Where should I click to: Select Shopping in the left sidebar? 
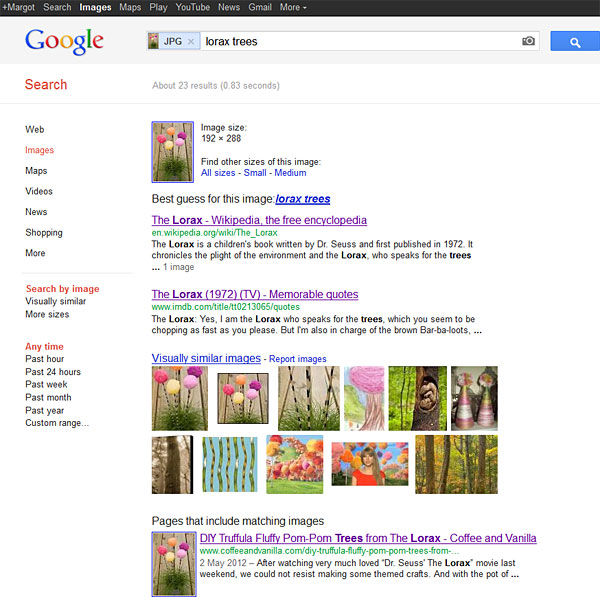point(44,233)
